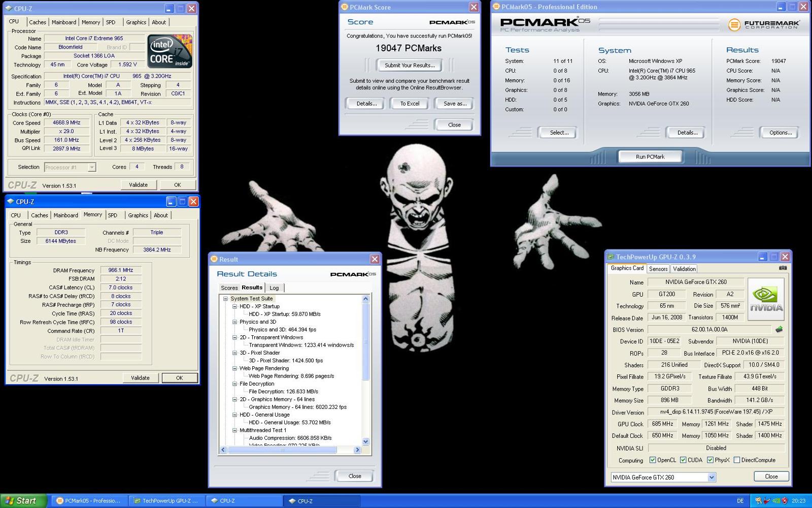The height and width of the screenshot is (508, 812).
Task: Open SPD tab in memory CPU-Z window
Action: (113, 215)
